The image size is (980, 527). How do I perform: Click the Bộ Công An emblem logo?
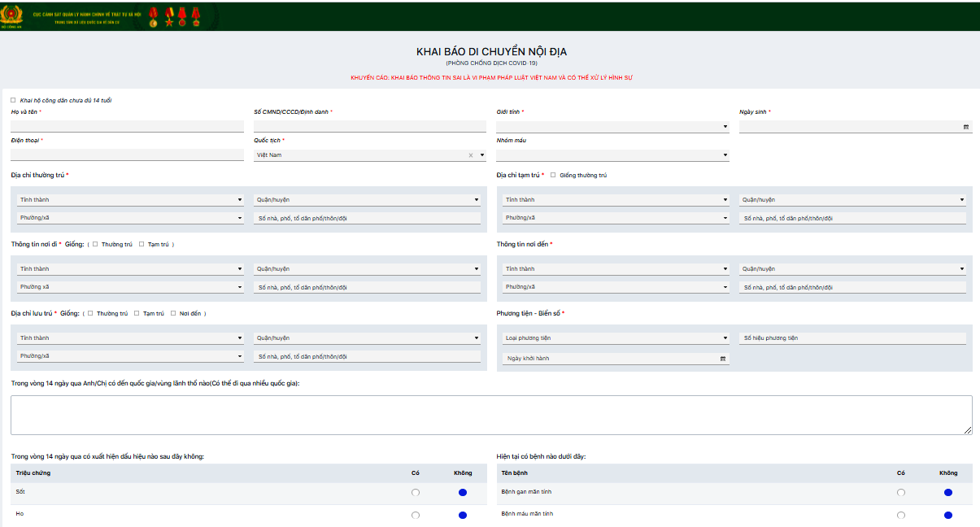(x=12, y=15)
